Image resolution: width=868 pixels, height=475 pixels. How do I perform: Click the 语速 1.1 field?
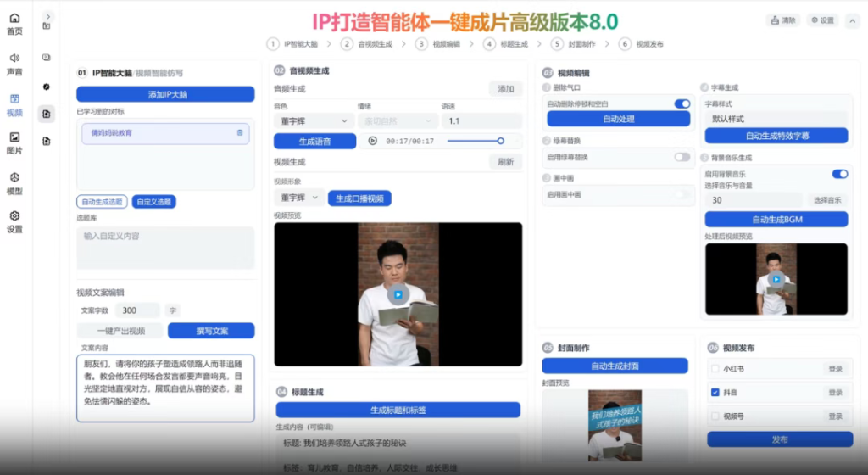(x=481, y=121)
